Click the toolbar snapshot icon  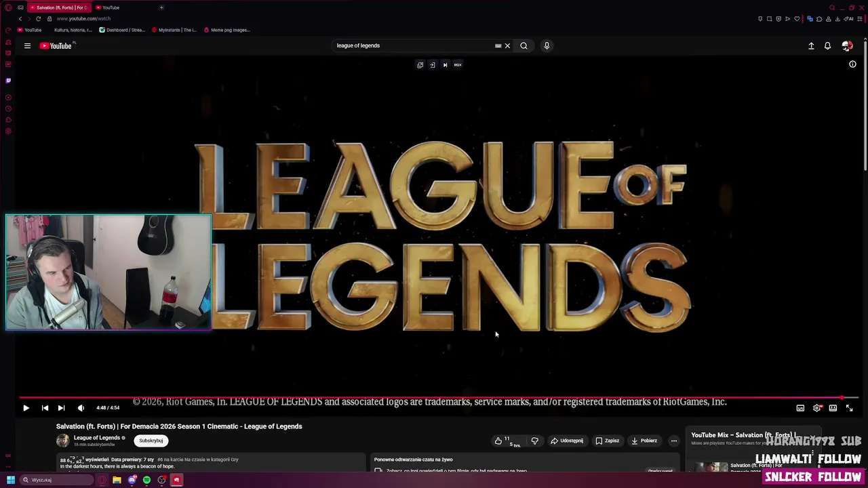[769, 19]
